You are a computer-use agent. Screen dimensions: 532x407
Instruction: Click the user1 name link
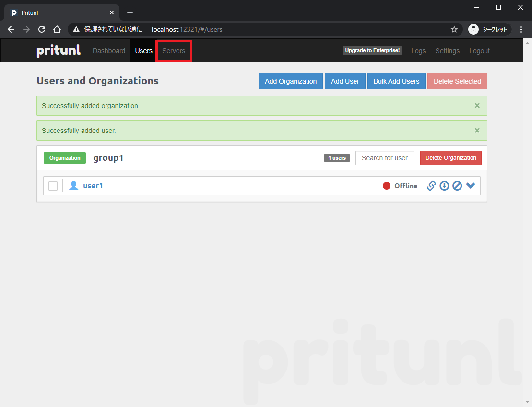(x=93, y=186)
